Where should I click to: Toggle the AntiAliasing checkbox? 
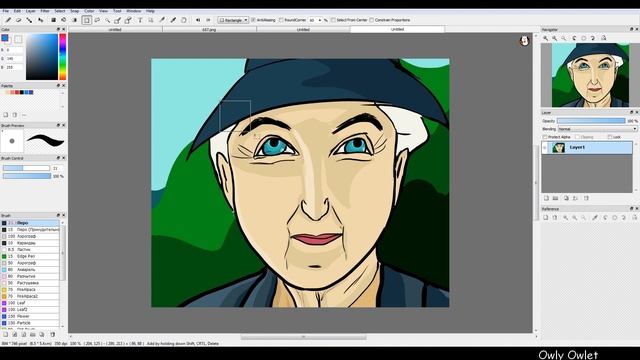coord(253,20)
